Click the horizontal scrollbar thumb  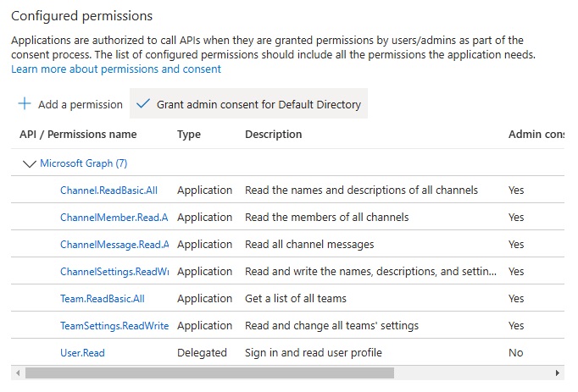[x=209, y=373]
